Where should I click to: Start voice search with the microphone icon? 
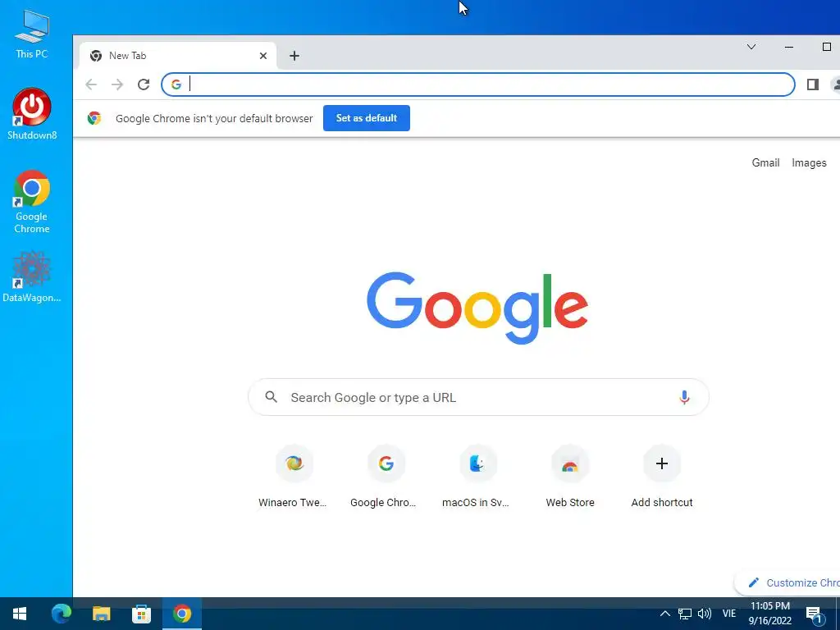(x=684, y=397)
